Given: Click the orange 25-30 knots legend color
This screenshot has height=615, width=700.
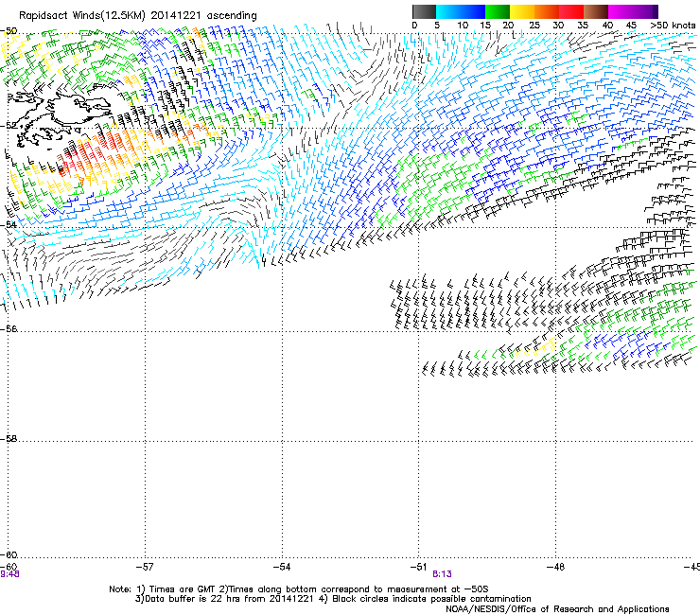Looking at the screenshot, I should 547,11.
